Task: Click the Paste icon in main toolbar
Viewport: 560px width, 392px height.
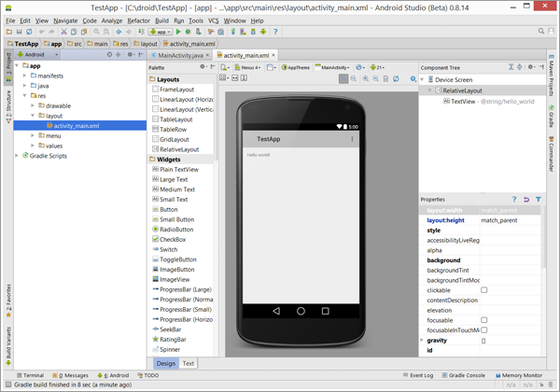Action: tap(84, 32)
